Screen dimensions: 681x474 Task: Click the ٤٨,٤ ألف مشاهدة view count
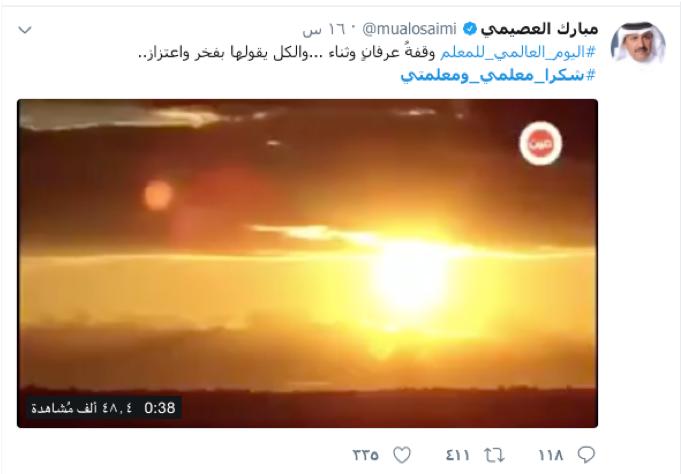coord(82,408)
